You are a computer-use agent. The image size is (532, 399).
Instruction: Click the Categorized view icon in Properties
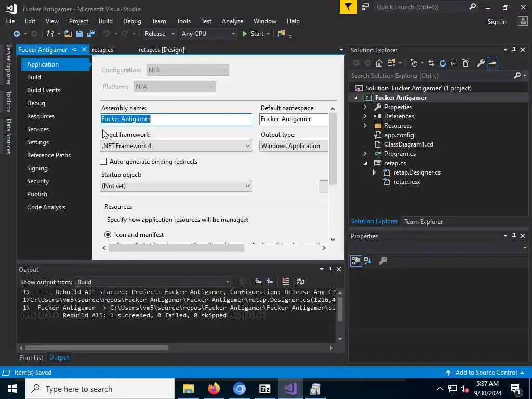click(355, 261)
